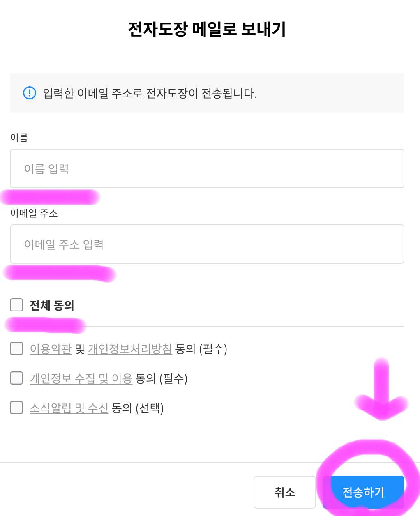The height and width of the screenshot is (516, 420).
Task: Click the 이메일 주소 field label
Action: tap(34, 214)
